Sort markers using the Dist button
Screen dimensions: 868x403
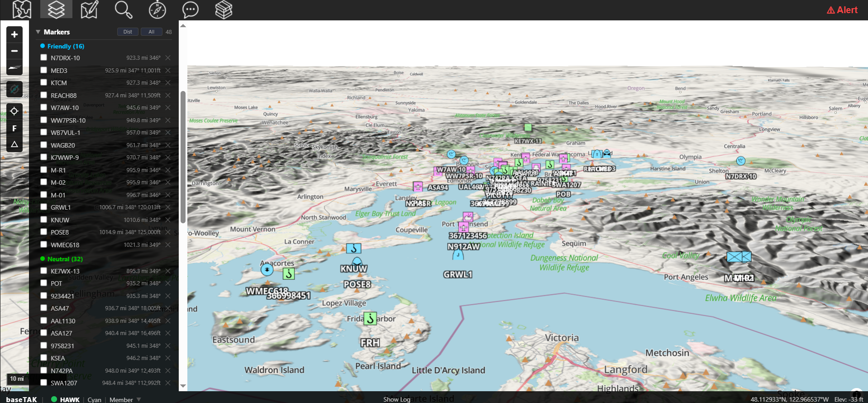click(128, 32)
